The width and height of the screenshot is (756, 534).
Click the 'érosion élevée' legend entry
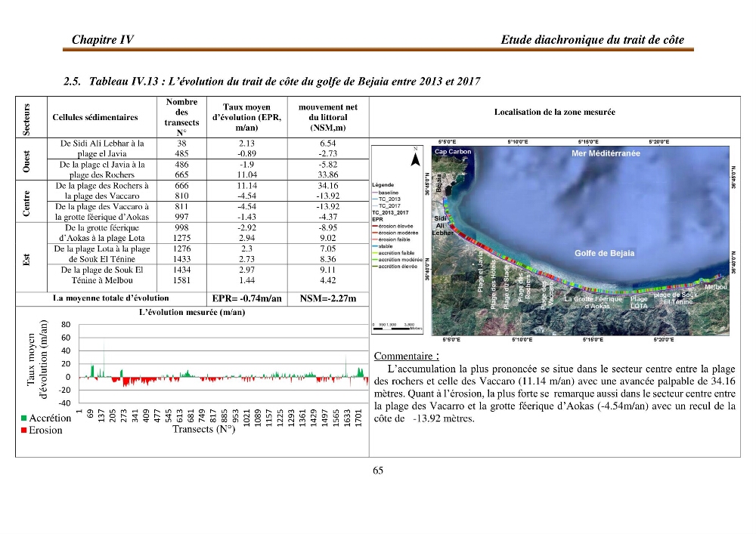(392, 226)
